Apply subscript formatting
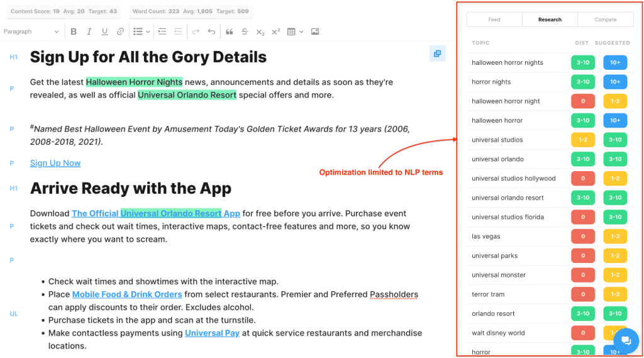 click(260, 32)
